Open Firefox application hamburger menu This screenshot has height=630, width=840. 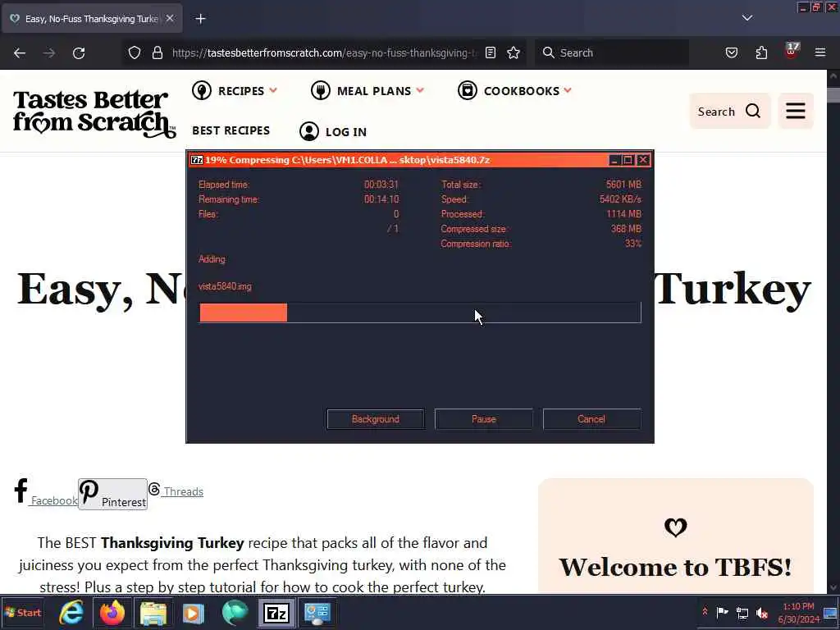820,52
